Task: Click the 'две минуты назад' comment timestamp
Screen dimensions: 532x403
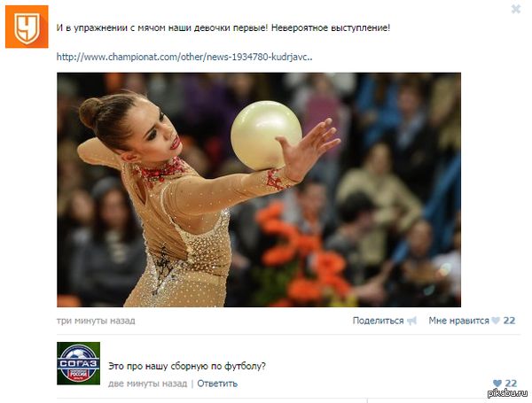Action: 147,384
